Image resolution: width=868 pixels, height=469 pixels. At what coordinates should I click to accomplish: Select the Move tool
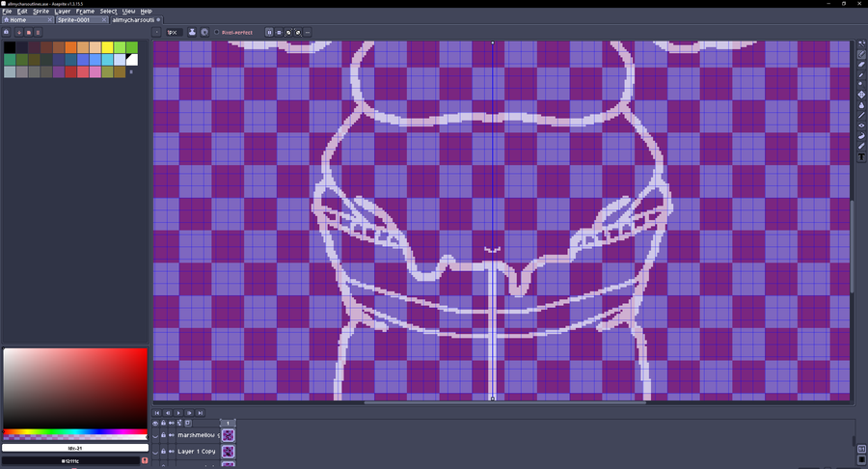tap(861, 95)
